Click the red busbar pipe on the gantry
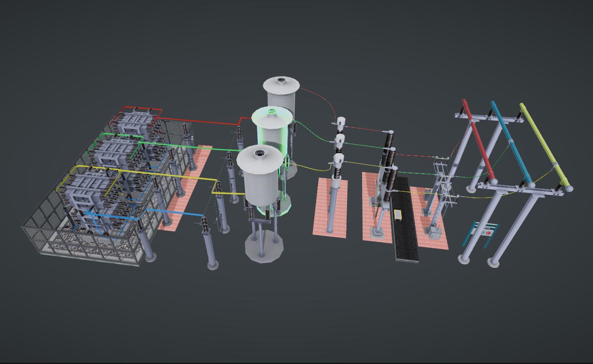593x364 pixels. click(x=479, y=141)
